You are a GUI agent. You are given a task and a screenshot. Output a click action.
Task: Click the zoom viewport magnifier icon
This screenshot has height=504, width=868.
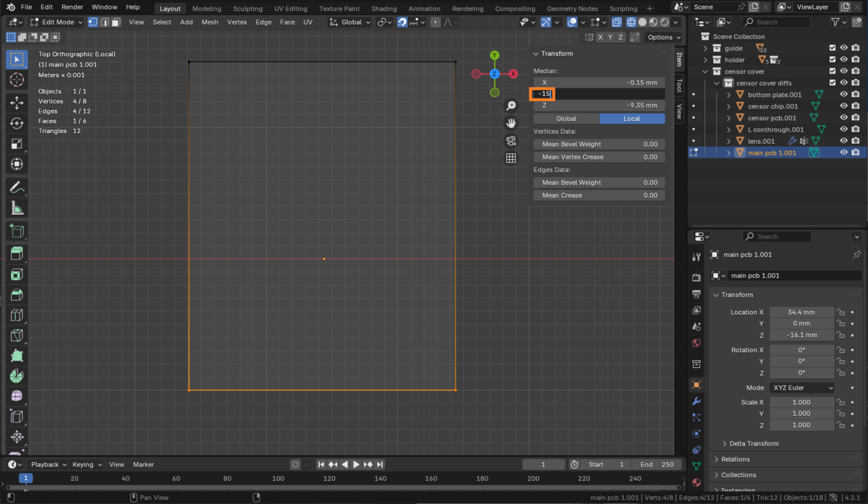[511, 106]
